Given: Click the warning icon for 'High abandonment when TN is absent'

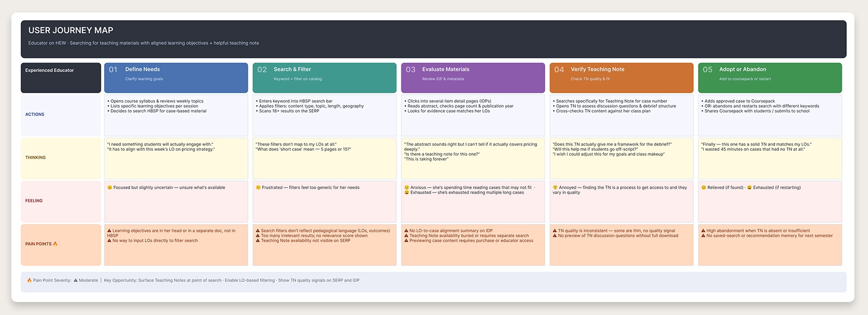Looking at the screenshot, I should pos(704,231).
